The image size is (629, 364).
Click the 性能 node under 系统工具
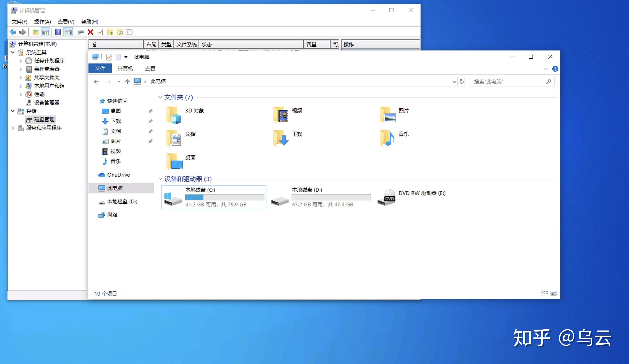pos(40,94)
